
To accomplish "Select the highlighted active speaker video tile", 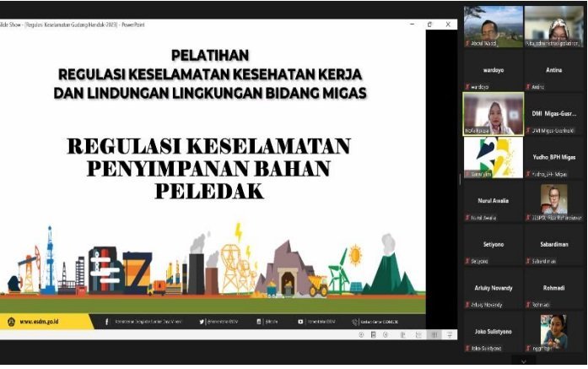I will 493,113.
